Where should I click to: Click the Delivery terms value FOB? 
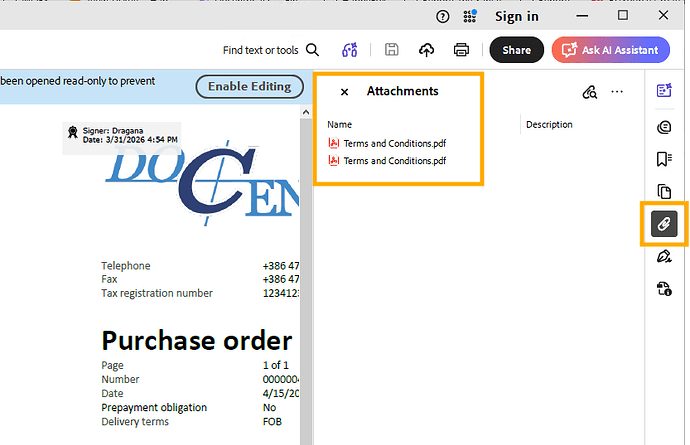click(x=272, y=422)
